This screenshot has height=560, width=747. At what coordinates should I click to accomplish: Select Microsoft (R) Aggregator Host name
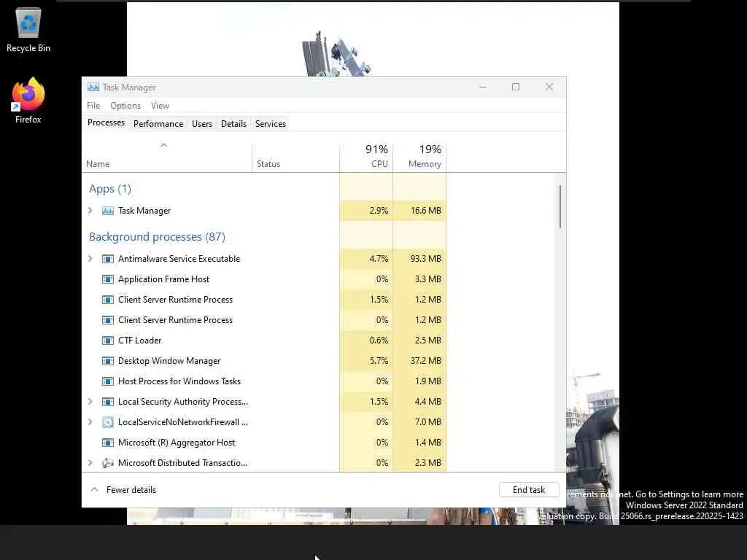tap(177, 443)
